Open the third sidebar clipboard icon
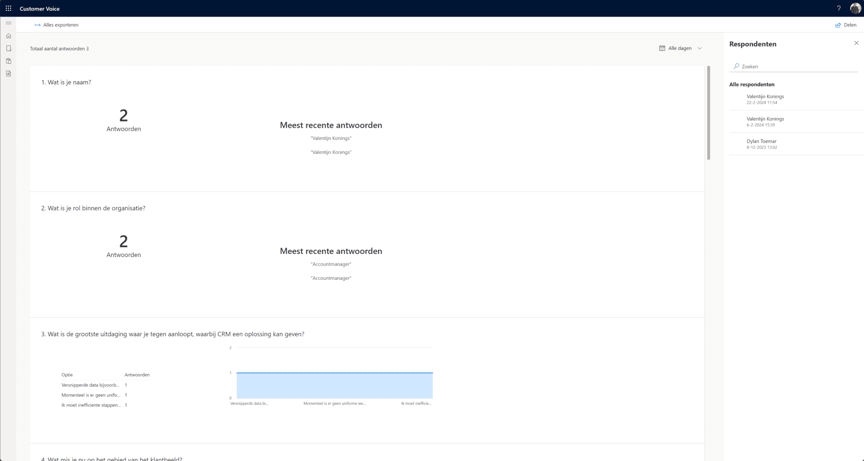This screenshot has height=461, width=864. [x=8, y=61]
